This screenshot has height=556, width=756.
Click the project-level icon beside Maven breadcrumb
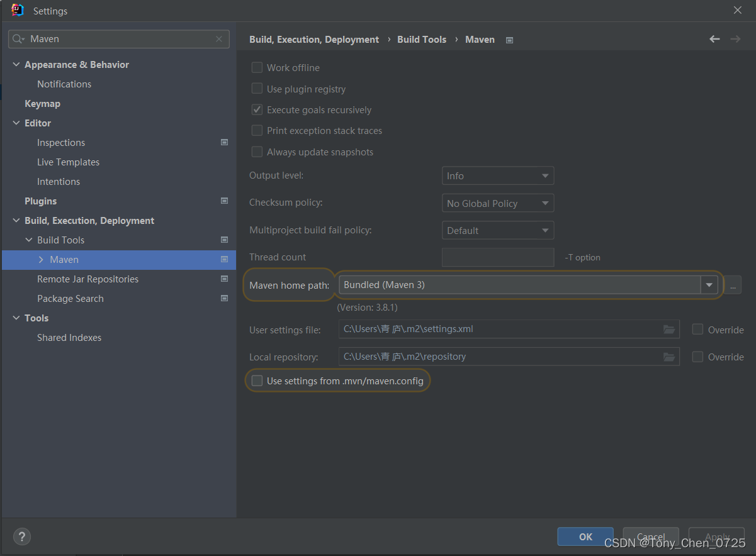(510, 40)
